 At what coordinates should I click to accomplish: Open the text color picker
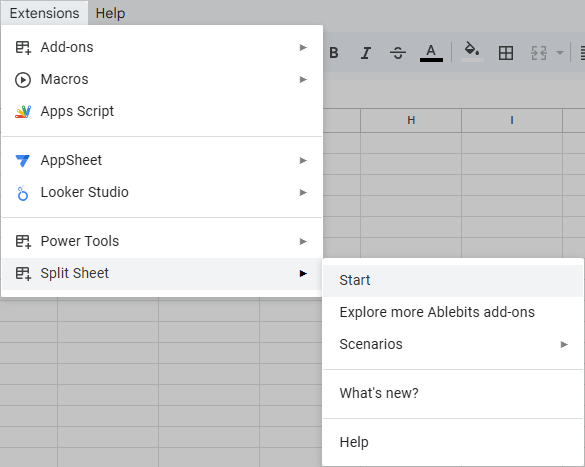(x=431, y=53)
